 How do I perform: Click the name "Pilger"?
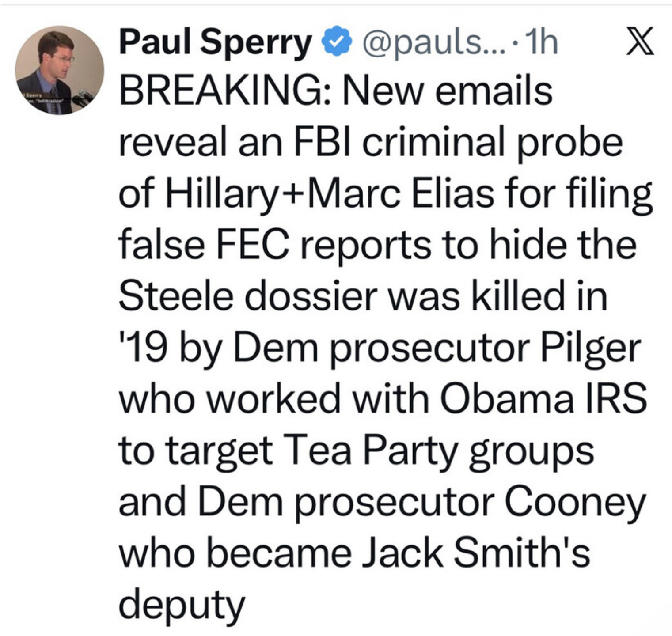point(590,348)
